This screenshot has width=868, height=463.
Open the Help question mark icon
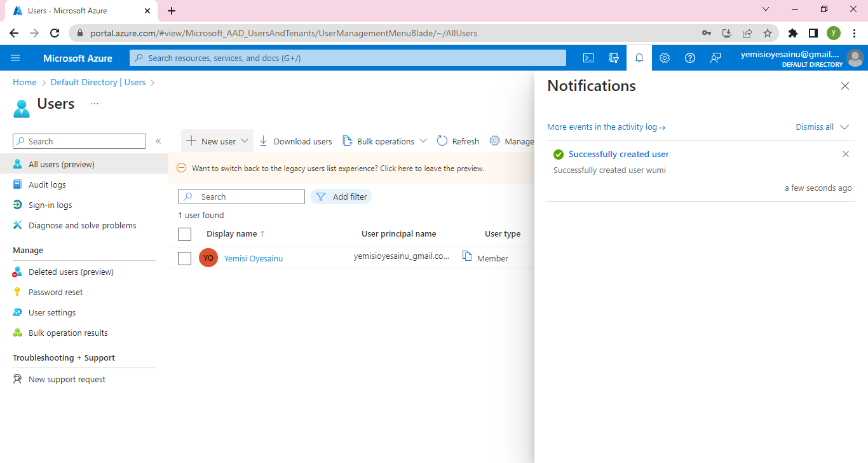(690, 58)
